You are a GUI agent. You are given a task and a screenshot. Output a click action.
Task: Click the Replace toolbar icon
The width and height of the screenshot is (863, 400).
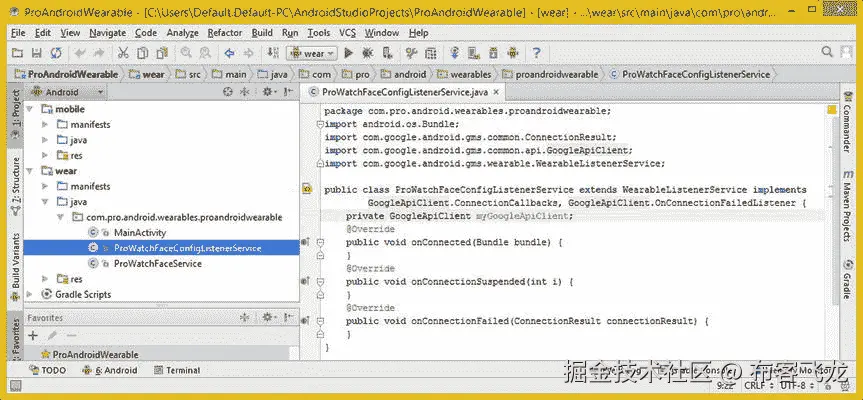point(205,53)
